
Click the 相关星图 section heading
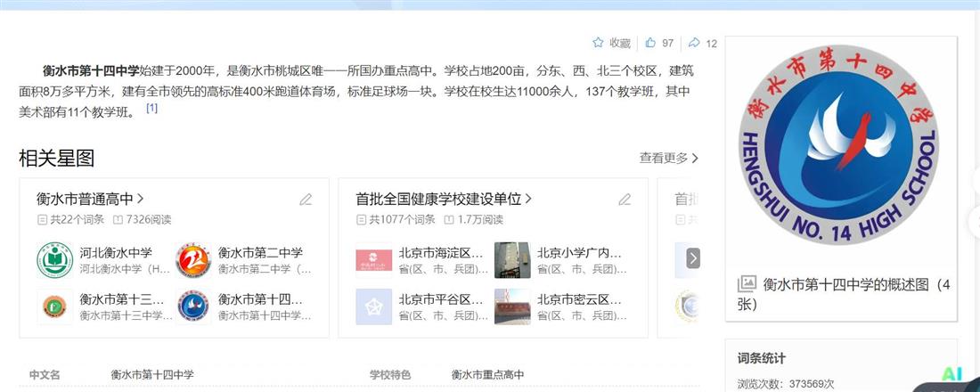[x=56, y=159]
